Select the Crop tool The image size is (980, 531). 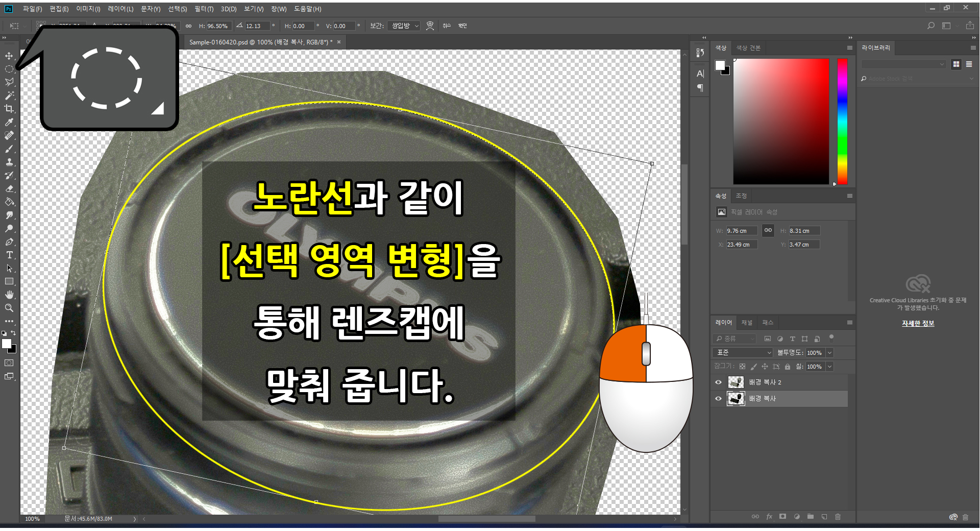point(9,109)
